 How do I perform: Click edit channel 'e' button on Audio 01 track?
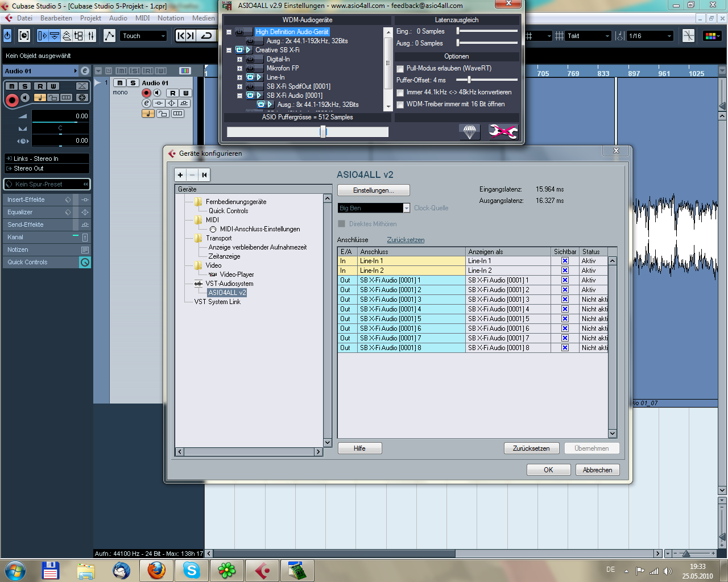click(x=146, y=103)
